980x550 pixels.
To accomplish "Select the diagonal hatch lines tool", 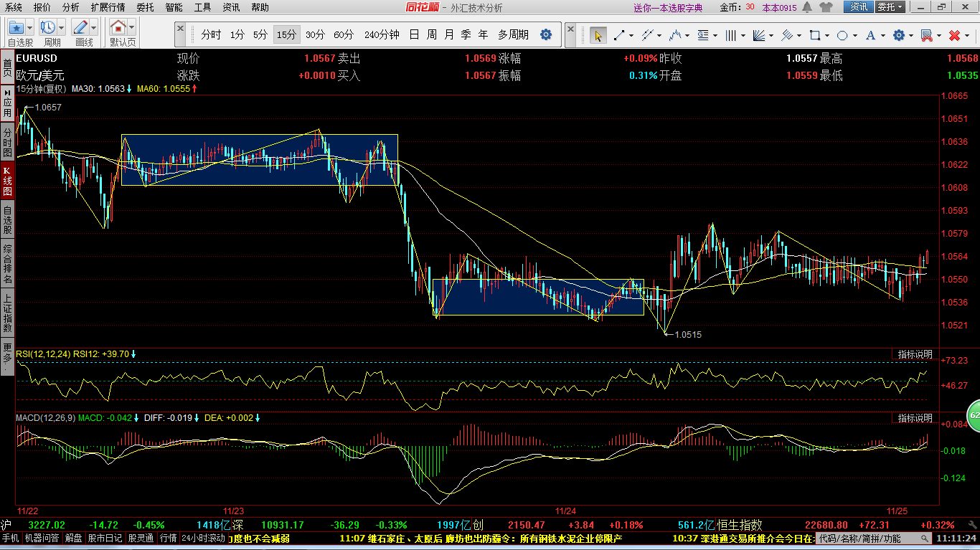I will [787, 35].
